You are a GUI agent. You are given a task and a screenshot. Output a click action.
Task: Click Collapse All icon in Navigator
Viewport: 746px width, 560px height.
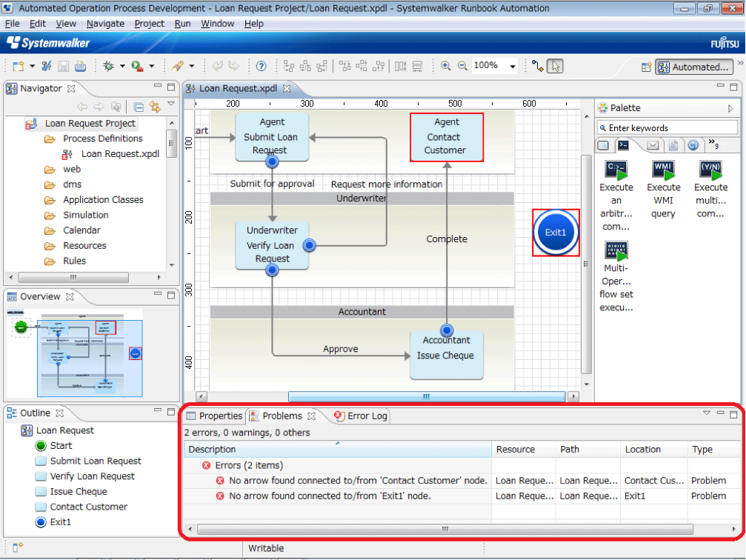click(x=139, y=107)
